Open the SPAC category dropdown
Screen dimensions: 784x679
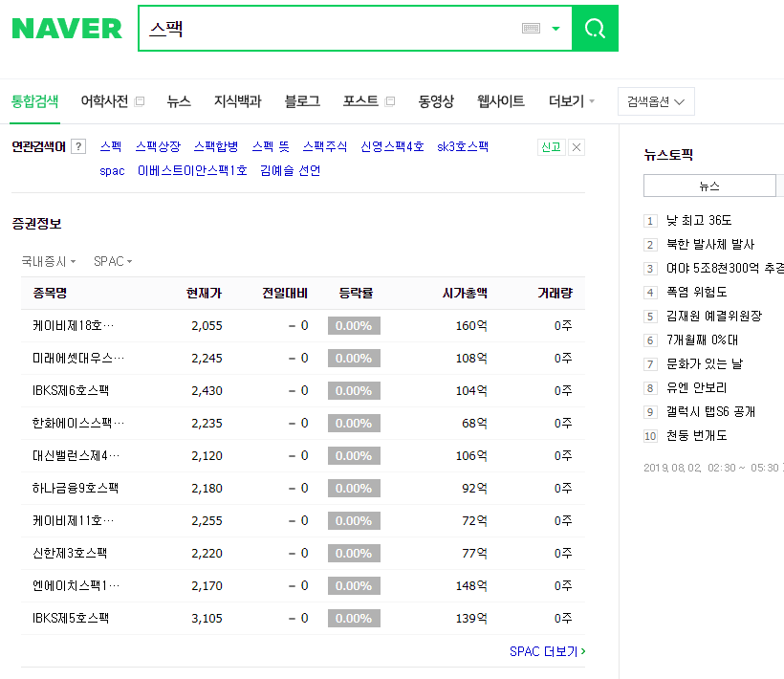[x=113, y=261]
